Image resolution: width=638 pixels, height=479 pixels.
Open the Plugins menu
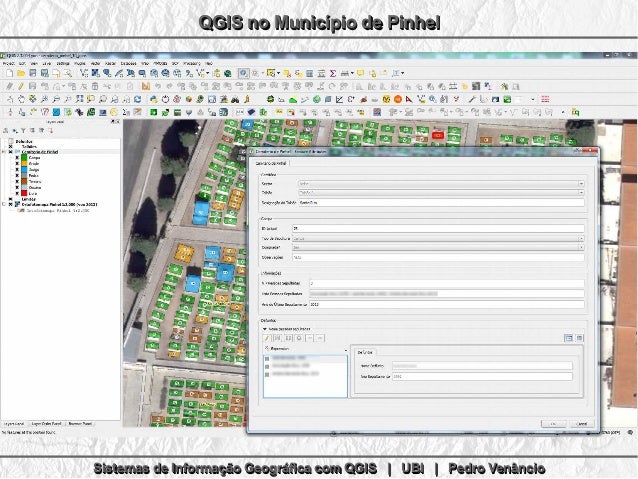click(x=80, y=63)
